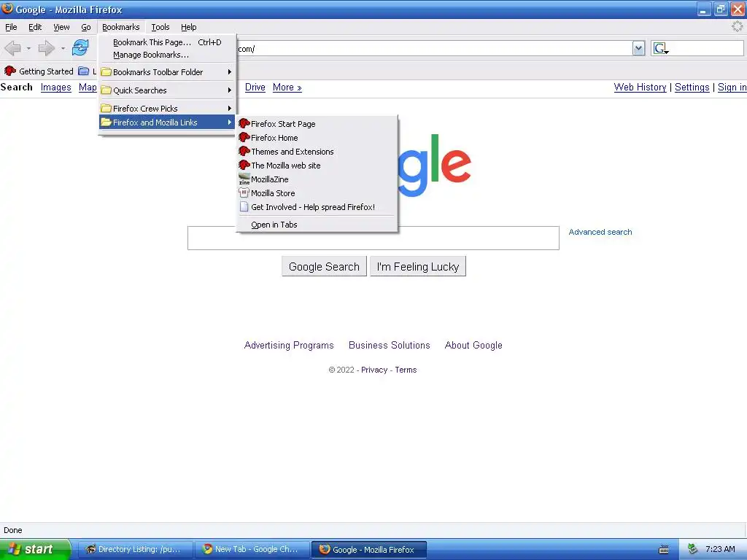Switch to Directory Listing taskbar window

135,550
